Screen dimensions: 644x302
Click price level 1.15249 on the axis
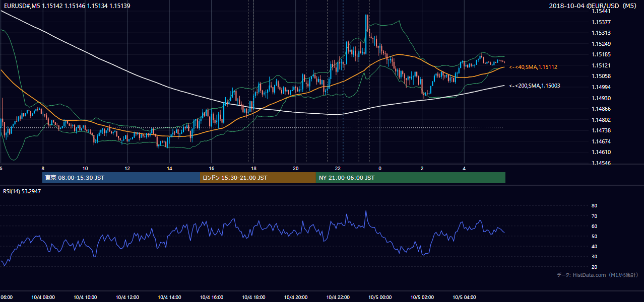(601, 44)
